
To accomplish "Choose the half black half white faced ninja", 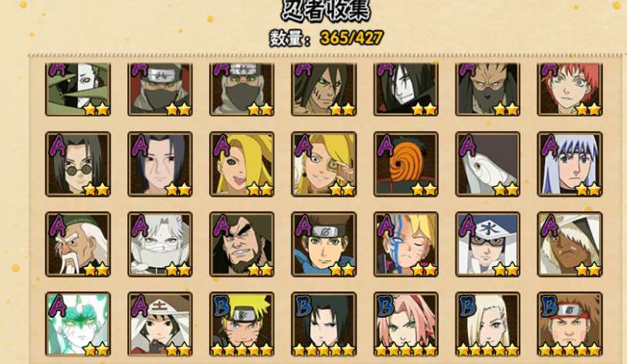I will tap(78, 89).
